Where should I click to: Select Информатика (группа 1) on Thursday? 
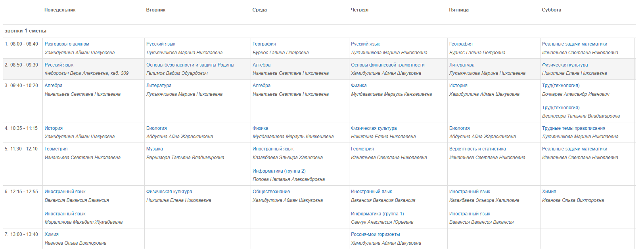377,214
